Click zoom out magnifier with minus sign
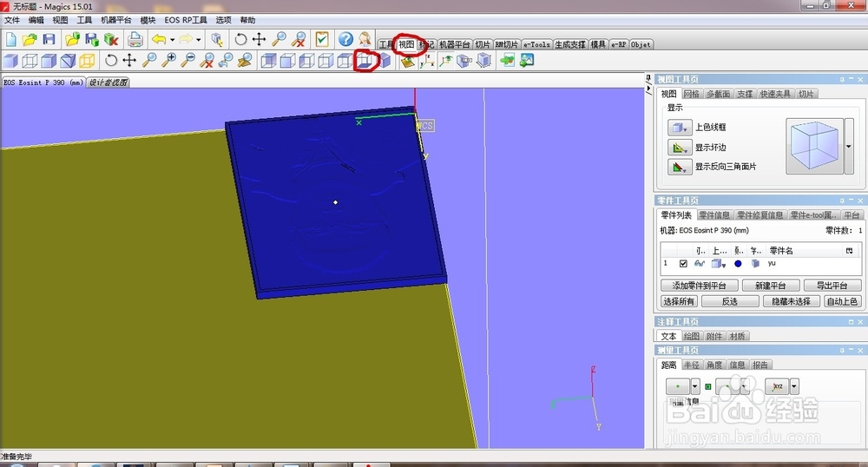This screenshot has width=868, height=467. pyautogui.click(x=188, y=60)
